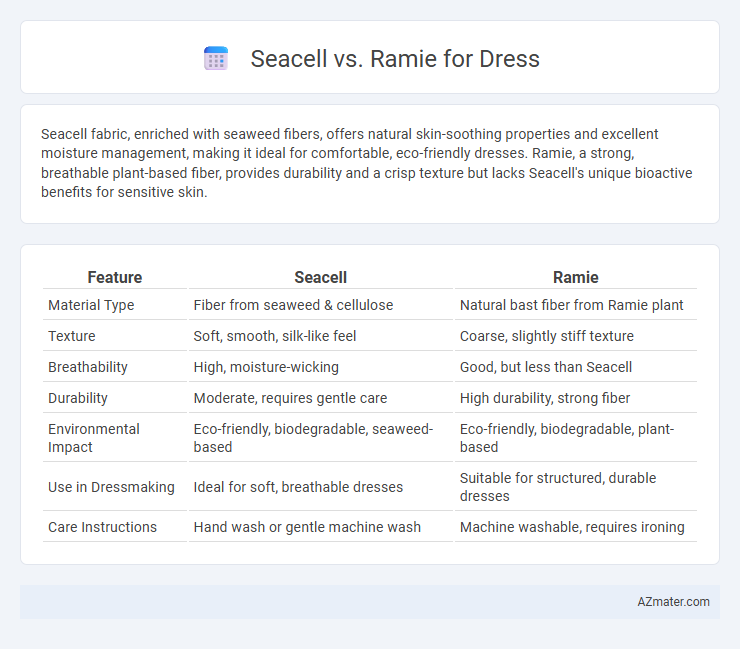Viewport: 740px width, 649px height.
Task: Click cell 'Coarse, slightly stiff texture'
Action: click(547, 336)
